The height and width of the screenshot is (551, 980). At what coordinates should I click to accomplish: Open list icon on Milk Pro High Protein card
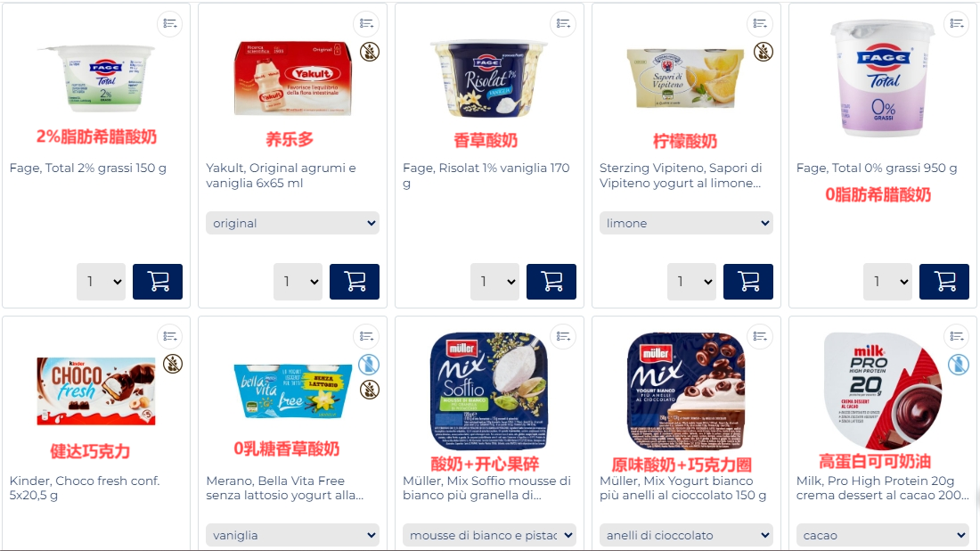pyautogui.click(x=956, y=336)
